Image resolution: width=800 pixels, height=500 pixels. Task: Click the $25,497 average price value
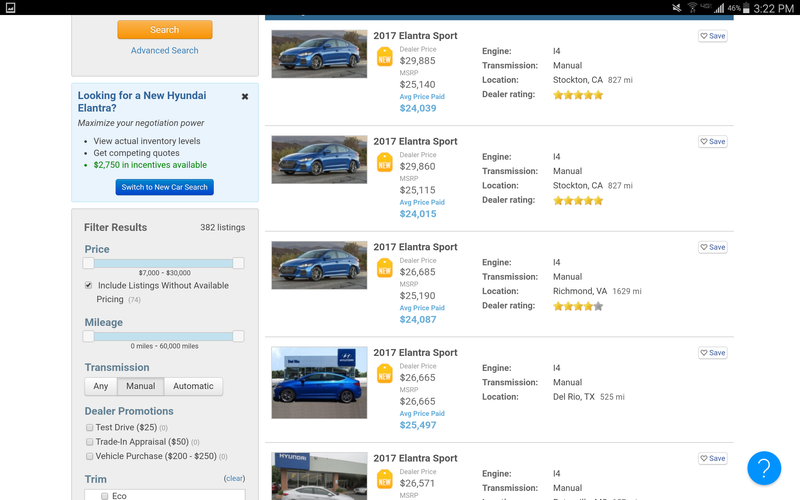pyautogui.click(x=418, y=425)
